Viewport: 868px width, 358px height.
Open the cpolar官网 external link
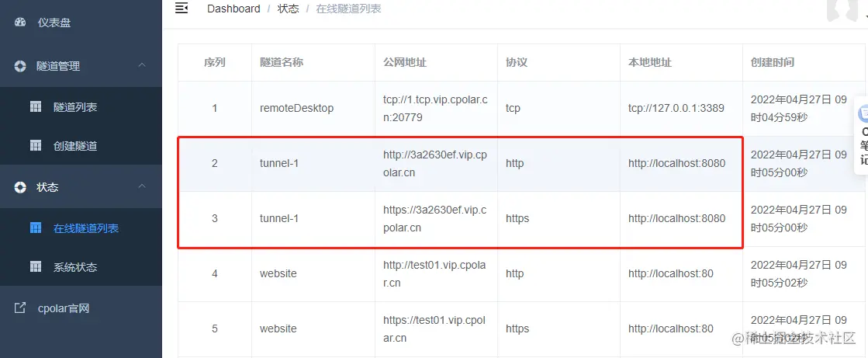pyautogui.click(x=81, y=308)
